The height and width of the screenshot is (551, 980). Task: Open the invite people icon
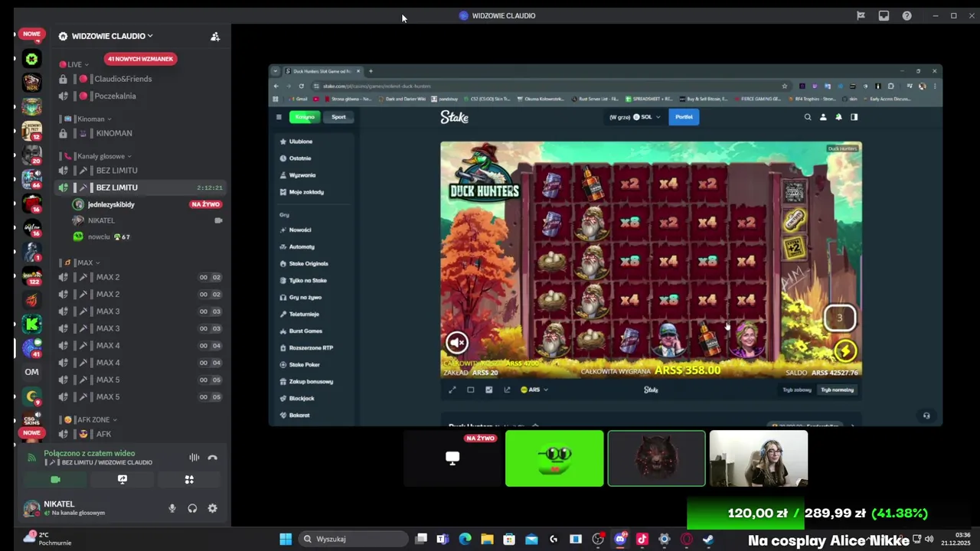215,36
